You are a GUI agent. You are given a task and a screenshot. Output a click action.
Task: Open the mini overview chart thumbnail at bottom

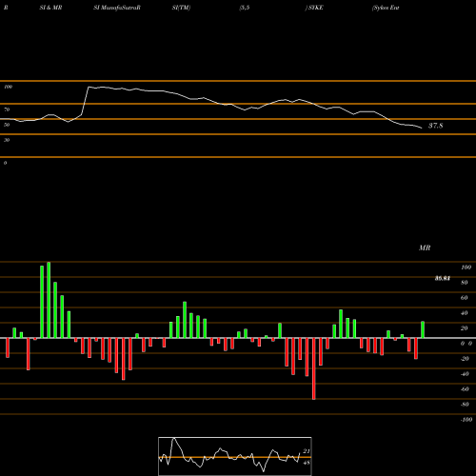click(235, 456)
